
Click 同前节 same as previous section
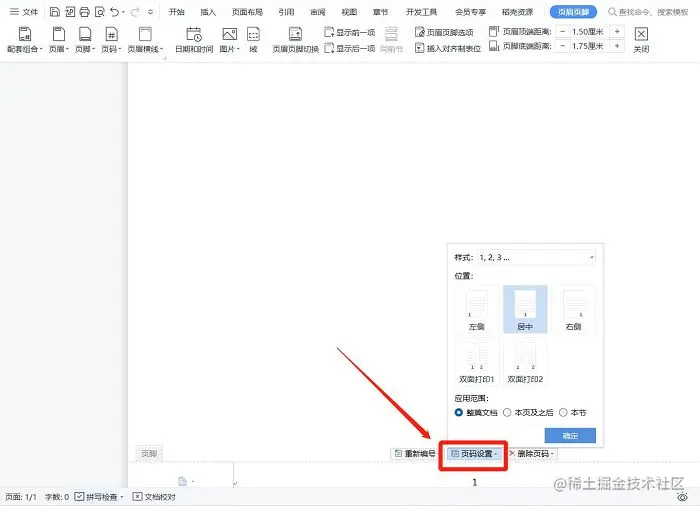[391, 40]
